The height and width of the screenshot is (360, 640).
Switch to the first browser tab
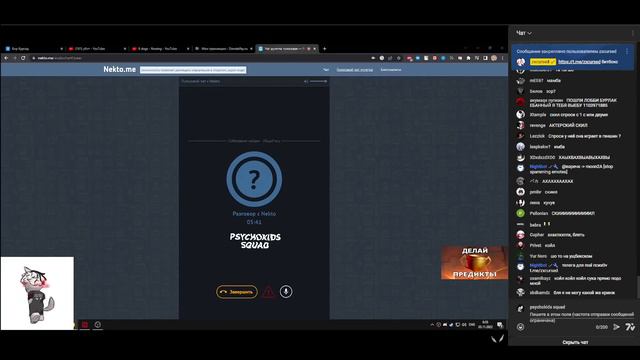pyautogui.click(x=33, y=49)
